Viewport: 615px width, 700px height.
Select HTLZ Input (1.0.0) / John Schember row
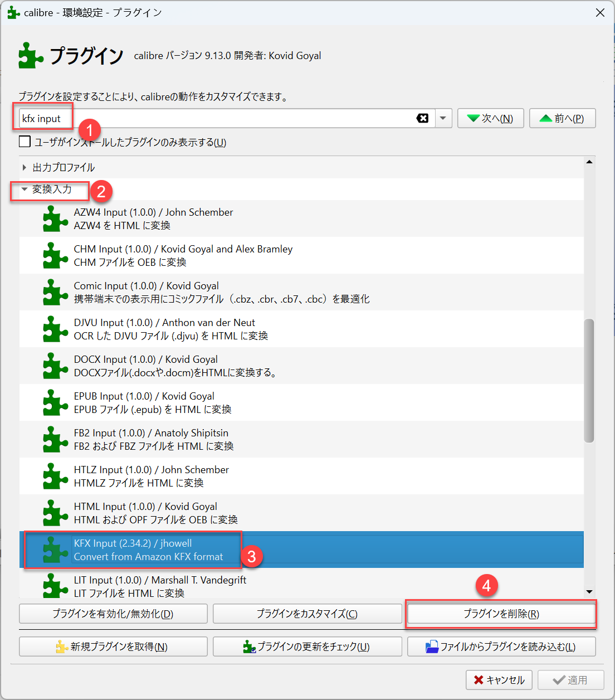pyautogui.click(x=301, y=476)
